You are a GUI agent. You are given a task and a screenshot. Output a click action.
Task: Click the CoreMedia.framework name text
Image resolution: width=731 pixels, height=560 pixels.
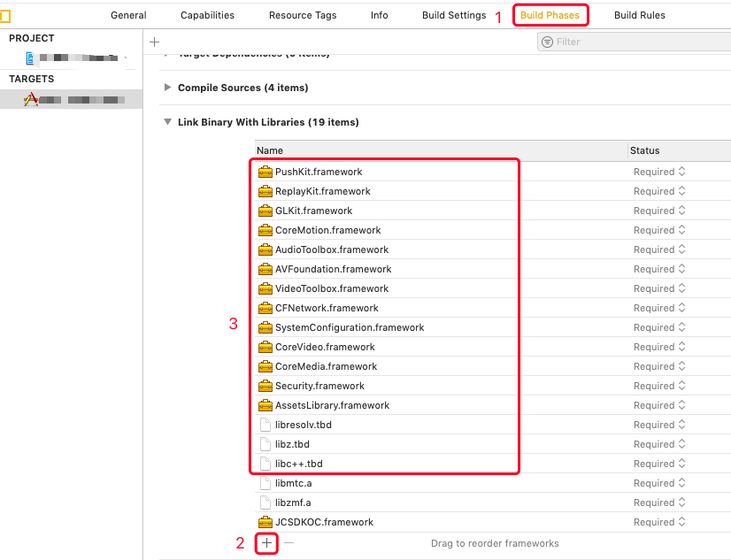(x=326, y=366)
